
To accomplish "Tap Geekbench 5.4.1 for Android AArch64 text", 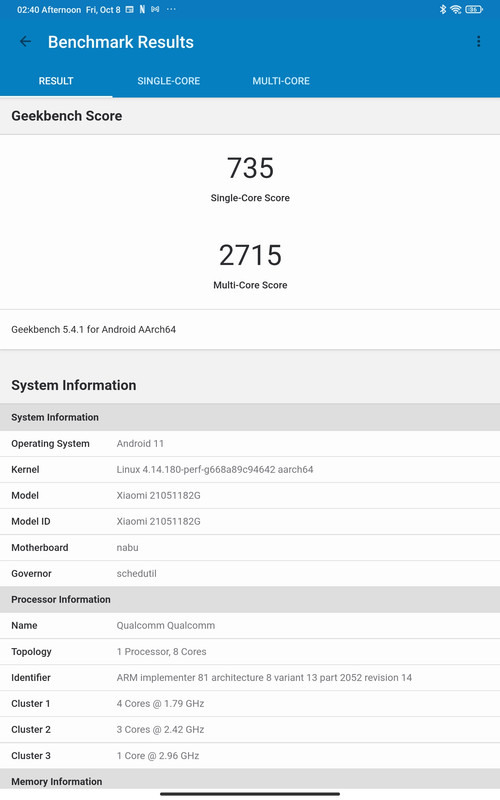I will [93, 330].
